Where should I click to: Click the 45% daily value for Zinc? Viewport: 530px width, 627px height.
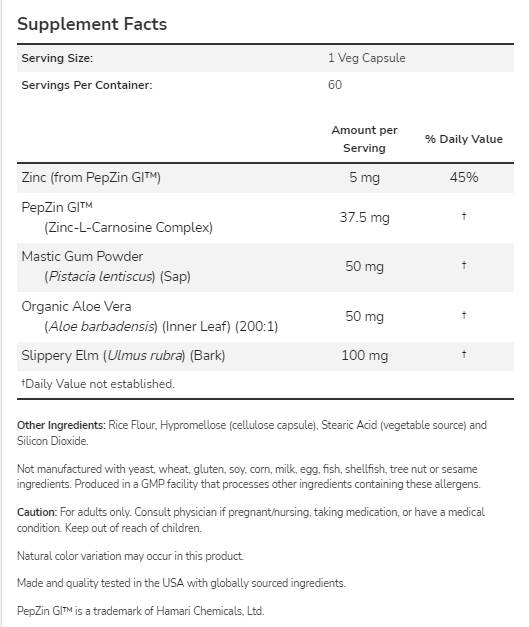464,177
